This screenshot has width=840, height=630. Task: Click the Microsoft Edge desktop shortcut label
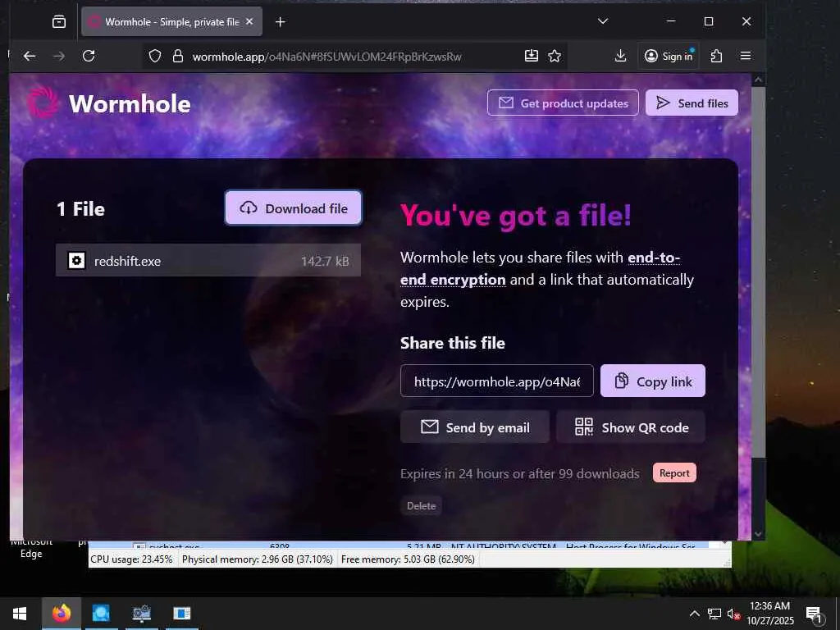pyautogui.click(x=31, y=549)
